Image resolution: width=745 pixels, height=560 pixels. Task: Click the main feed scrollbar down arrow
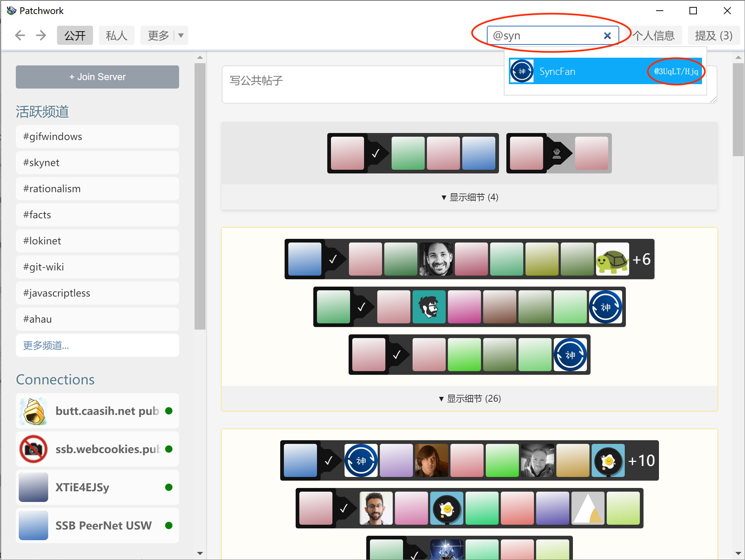738,553
